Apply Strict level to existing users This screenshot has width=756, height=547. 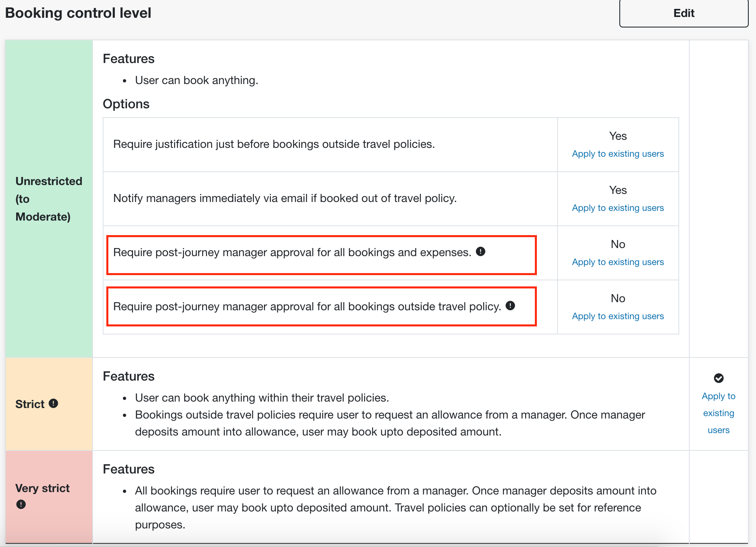point(718,413)
